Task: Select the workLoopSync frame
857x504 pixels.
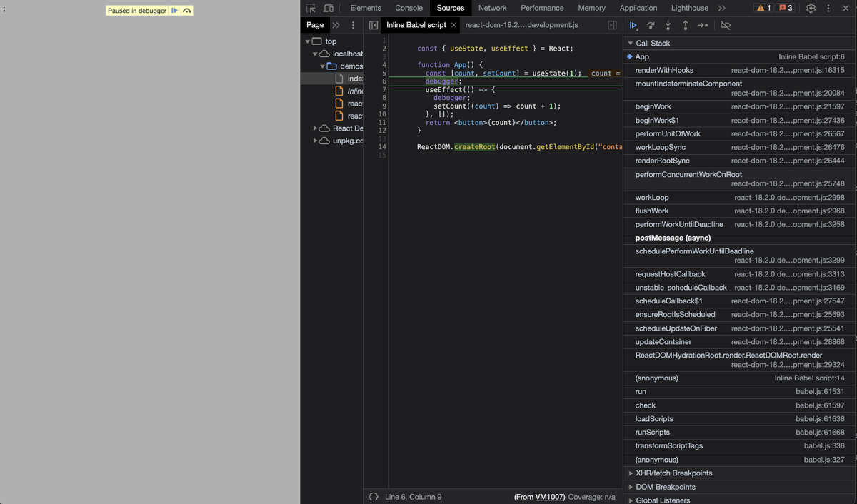Action: point(739,147)
